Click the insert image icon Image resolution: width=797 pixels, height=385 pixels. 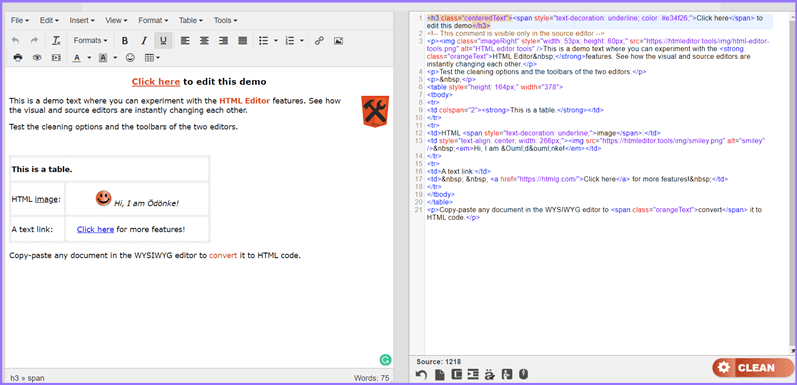pyautogui.click(x=339, y=41)
